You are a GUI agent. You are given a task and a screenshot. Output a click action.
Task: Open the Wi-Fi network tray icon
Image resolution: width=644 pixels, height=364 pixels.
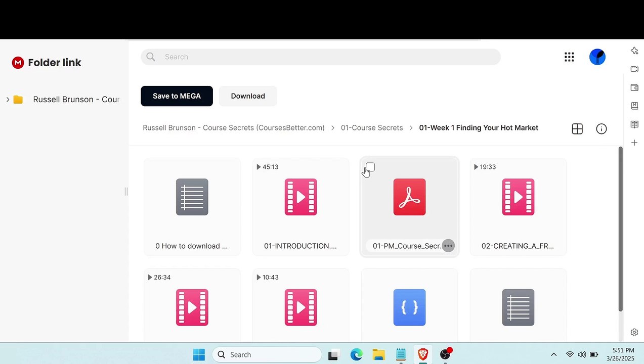[570, 355]
